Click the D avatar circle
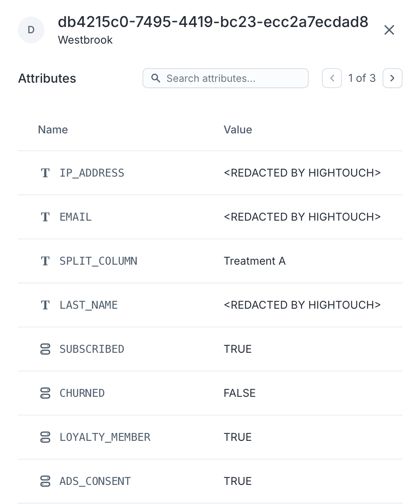This screenshot has width=420, height=504. click(x=31, y=30)
